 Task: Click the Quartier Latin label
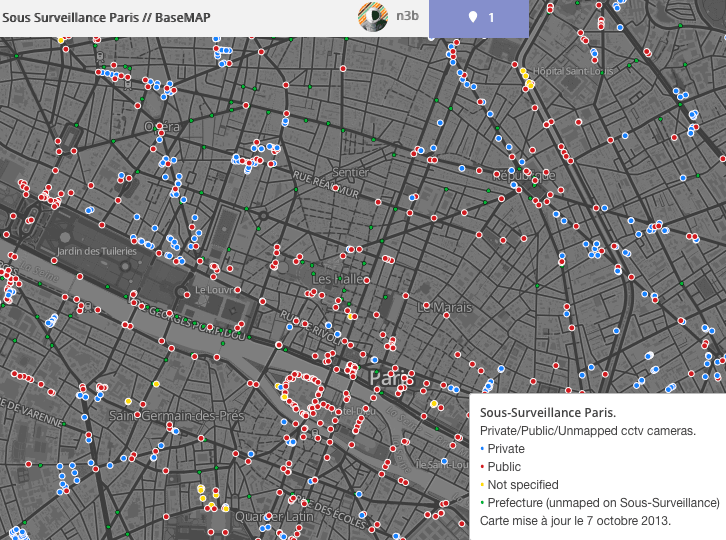click(274, 516)
